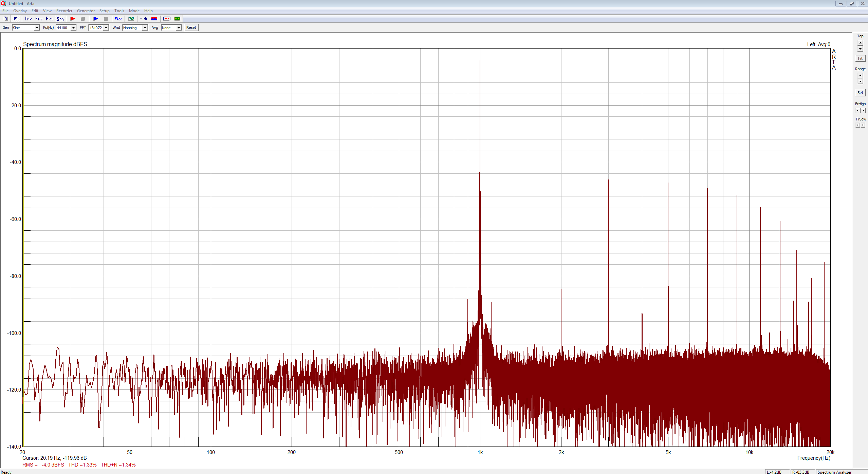
Task: Open the Setup menu
Action: [105, 11]
